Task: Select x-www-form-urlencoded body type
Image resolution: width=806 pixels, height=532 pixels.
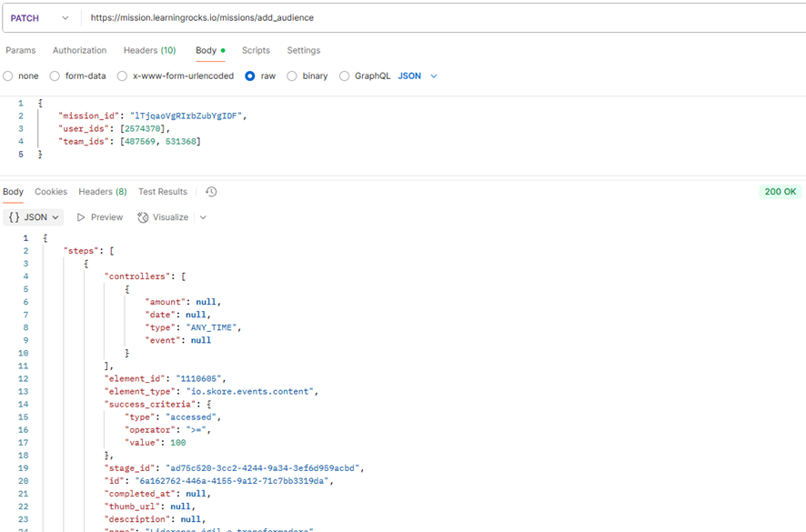Action: tap(122, 76)
